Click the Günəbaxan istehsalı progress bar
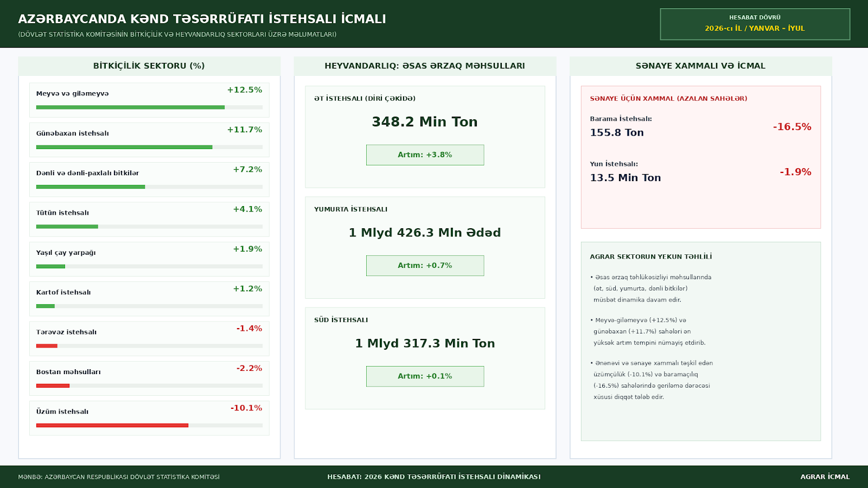Image resolution: width=868 pixels, height=488 pixels. 149,147
